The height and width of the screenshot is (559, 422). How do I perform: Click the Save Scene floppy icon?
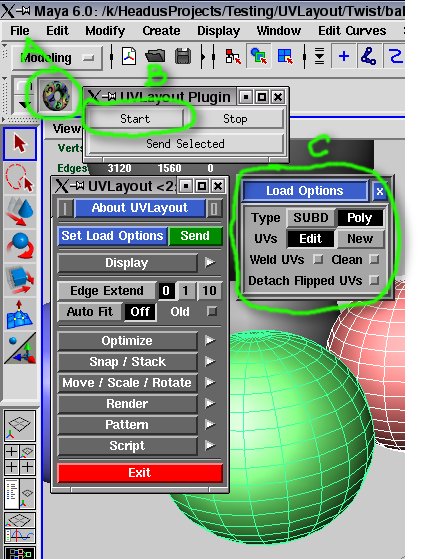(183, 57)
